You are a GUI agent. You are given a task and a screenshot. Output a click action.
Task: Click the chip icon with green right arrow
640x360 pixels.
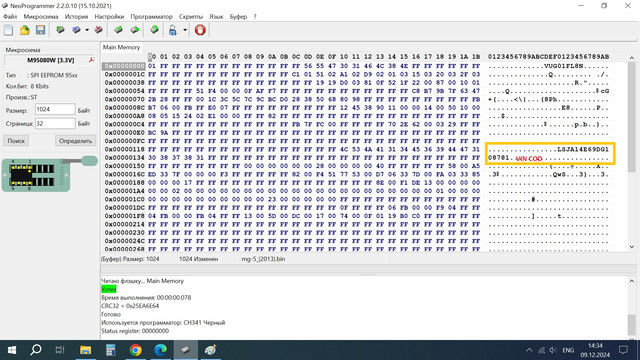(x=135, y=30)
